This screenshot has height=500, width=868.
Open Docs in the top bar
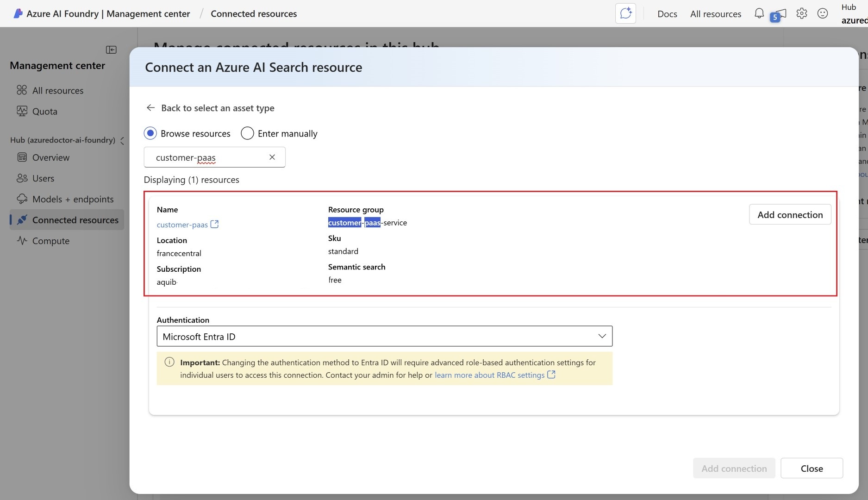[x=667, y=14]
